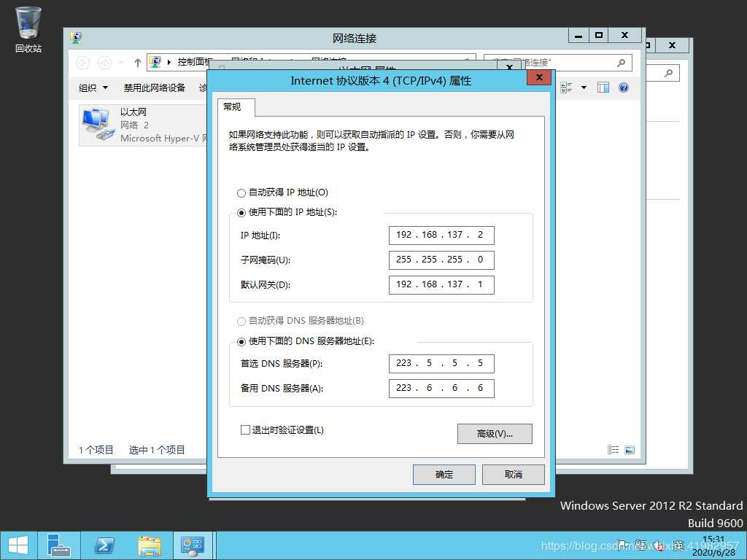Click the subnet mask field 255.255.255.0
The height and width of the screenshot is (560, 747).
441,260
